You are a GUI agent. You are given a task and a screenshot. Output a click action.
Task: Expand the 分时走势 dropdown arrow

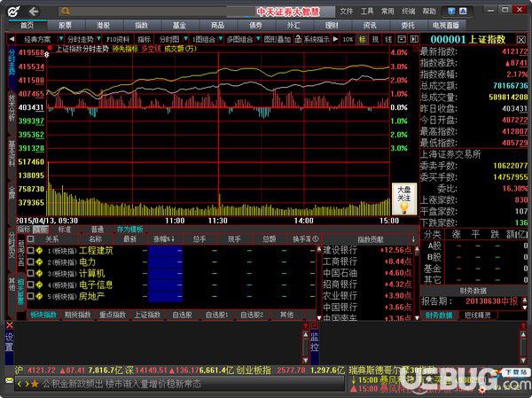tap(98, 39)
